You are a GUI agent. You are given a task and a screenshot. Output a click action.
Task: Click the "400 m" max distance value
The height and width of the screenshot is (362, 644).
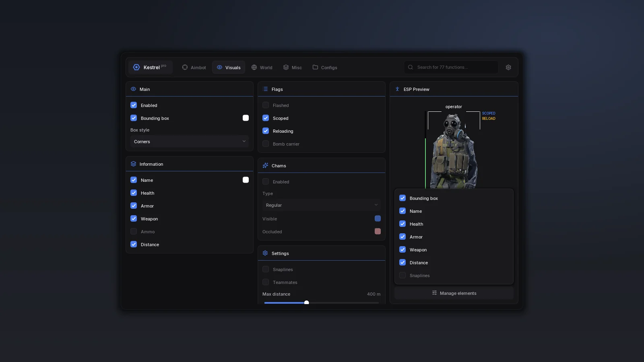[x=374, y=294]
